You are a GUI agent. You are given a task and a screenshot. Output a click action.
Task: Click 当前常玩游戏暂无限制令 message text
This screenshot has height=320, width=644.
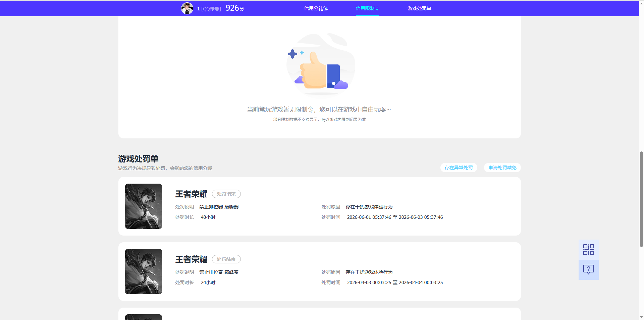[319, 110]
